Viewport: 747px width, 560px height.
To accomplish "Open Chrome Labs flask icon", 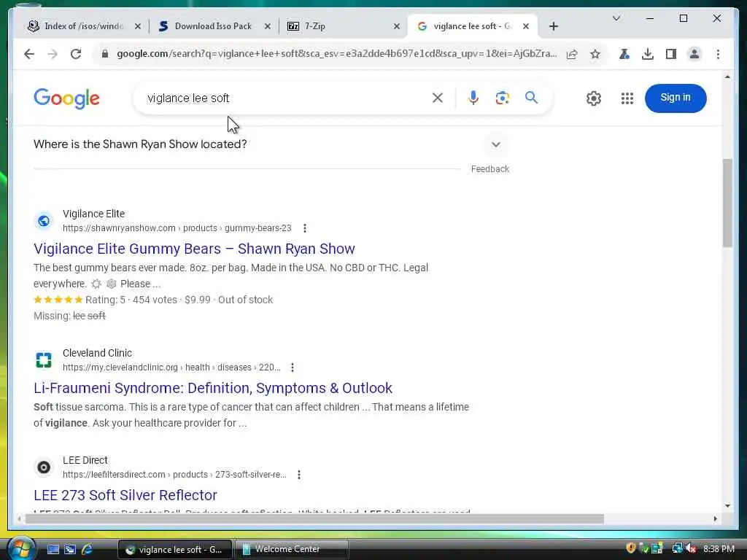I will point(624,54).
